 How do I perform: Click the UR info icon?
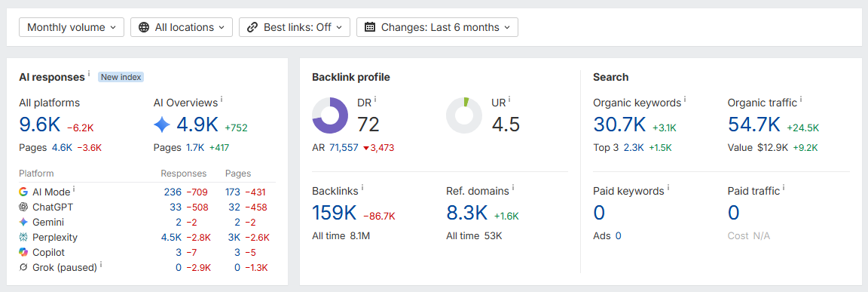click(x=509, y=99)
